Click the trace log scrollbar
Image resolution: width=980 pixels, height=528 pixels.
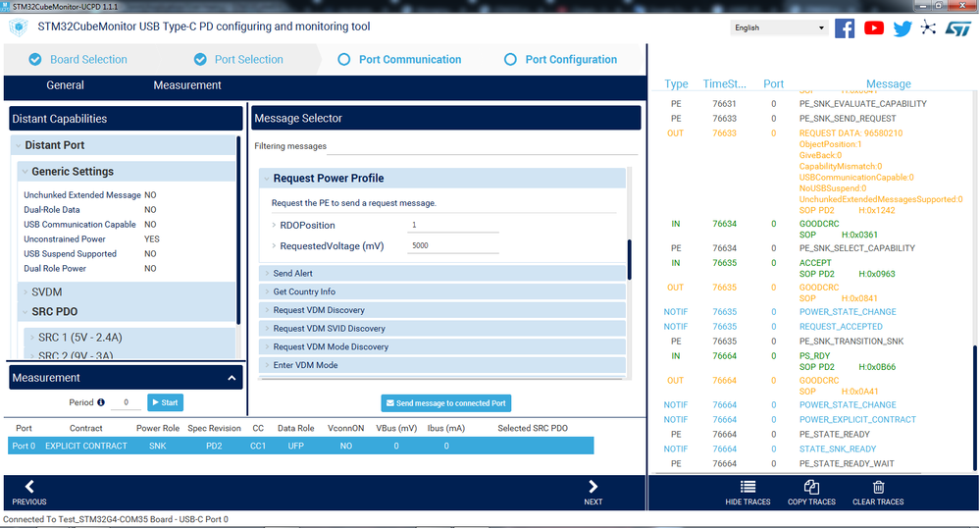974,407
